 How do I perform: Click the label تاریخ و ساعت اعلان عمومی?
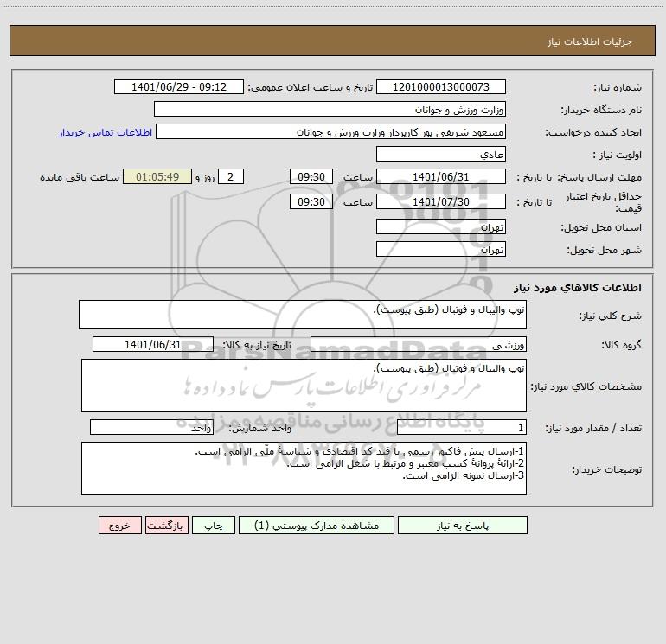coord(311,87)
